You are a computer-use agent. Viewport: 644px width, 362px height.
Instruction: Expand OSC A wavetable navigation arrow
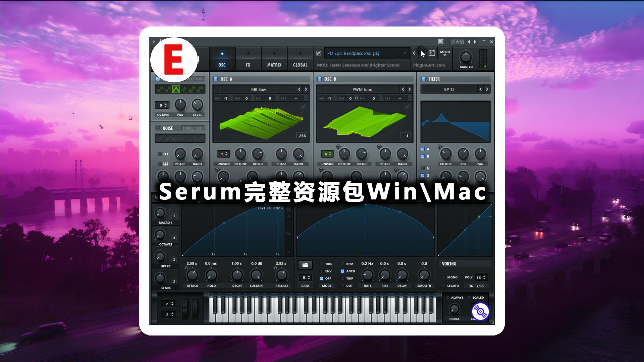coord(307,89)
